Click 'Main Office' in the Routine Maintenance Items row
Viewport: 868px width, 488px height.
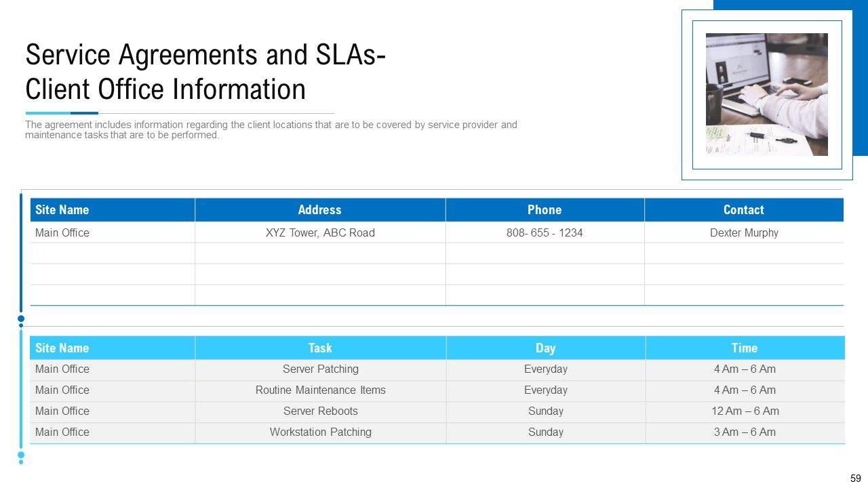(62, 390)
